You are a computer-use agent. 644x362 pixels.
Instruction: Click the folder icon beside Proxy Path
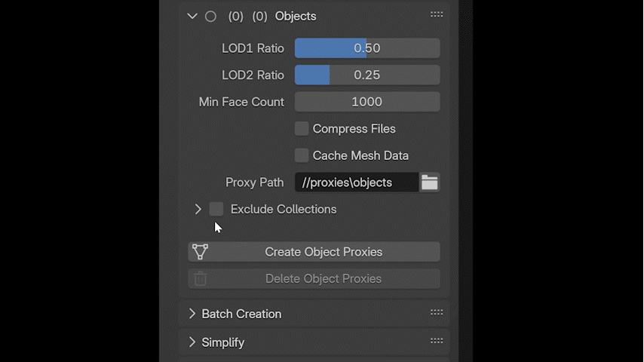coord(430,183)
